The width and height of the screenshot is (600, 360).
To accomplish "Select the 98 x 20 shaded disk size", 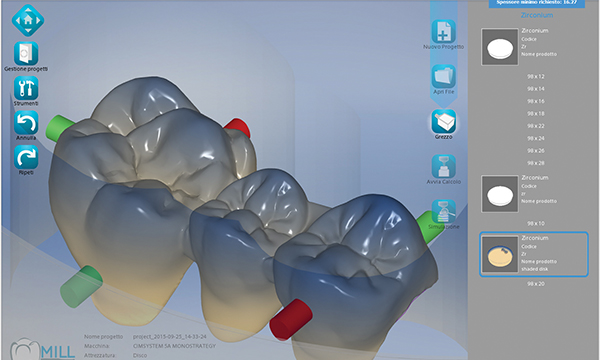I will pos(536,284).
